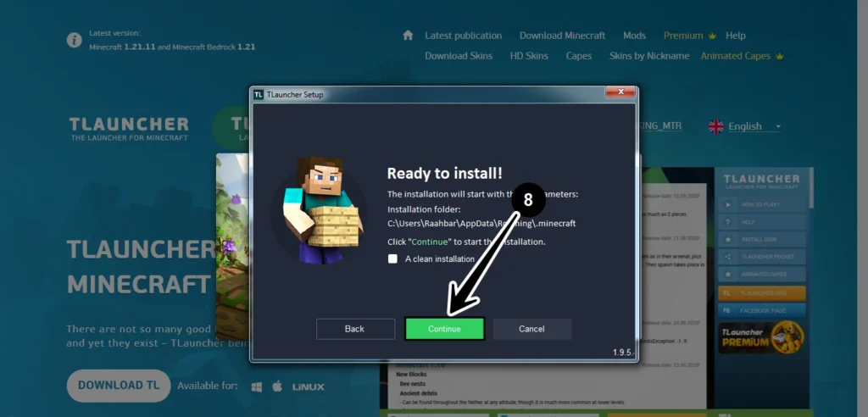Enable the A clean installation checkbox
The height and width of the screenshot is (417, 868).
[x=392, y=259]
